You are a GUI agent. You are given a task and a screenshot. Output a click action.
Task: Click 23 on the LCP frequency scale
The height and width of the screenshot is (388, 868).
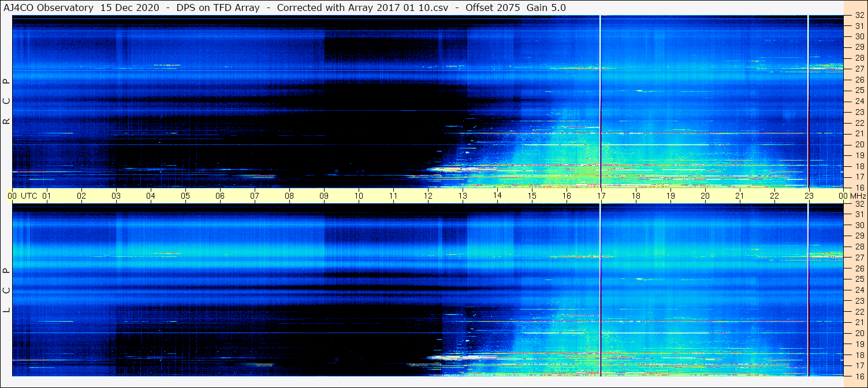859,301
